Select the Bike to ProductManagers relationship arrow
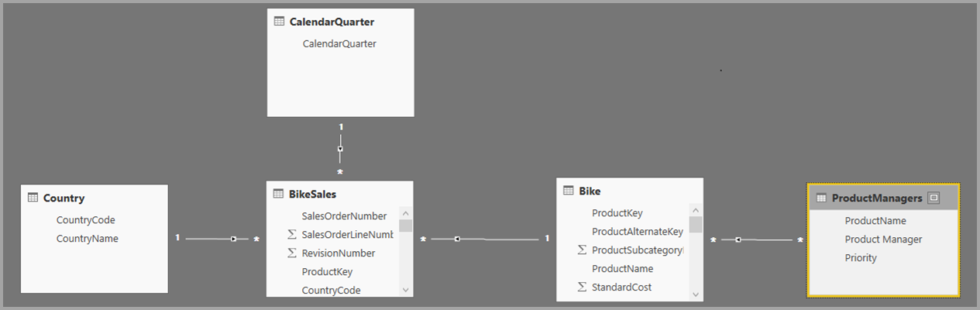 point(738,239)
